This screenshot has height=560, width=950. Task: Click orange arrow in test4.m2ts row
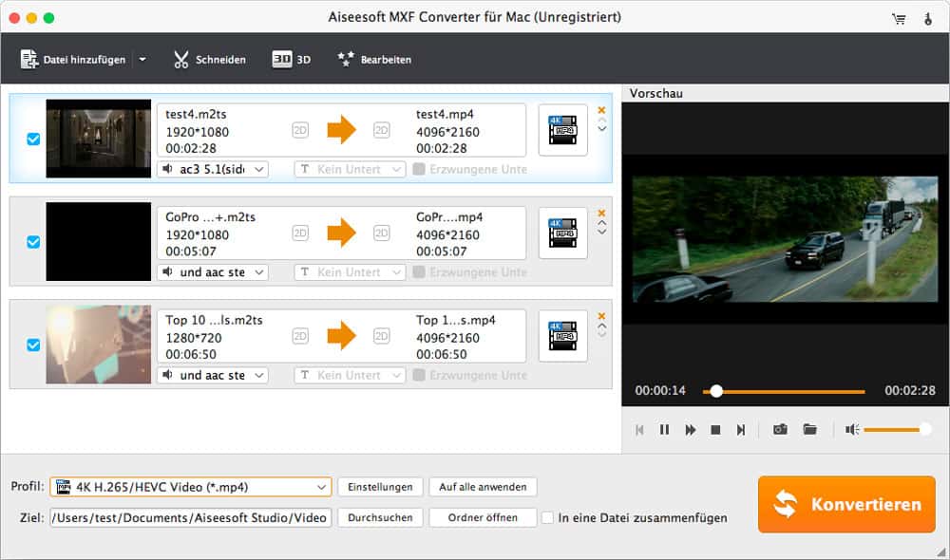[341, 129]
